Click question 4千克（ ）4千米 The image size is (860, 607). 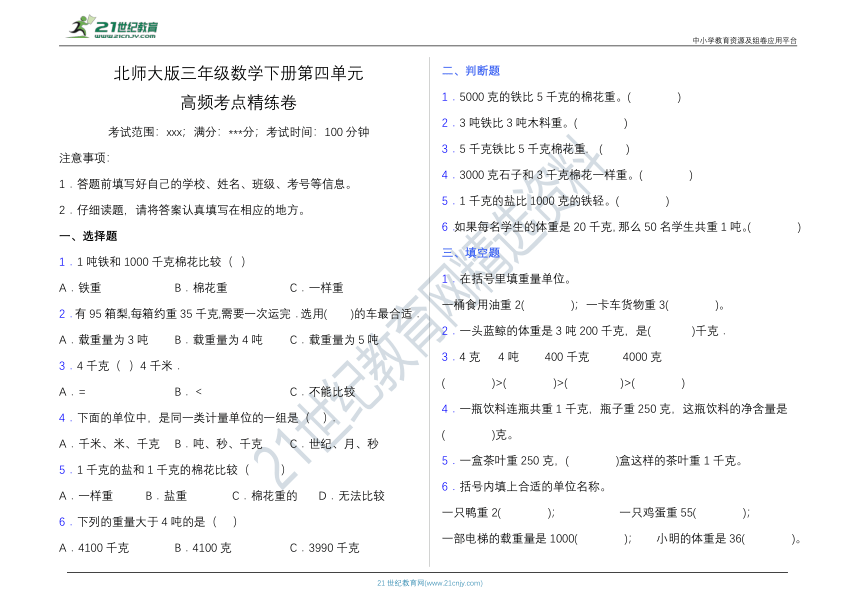point(120,366)
